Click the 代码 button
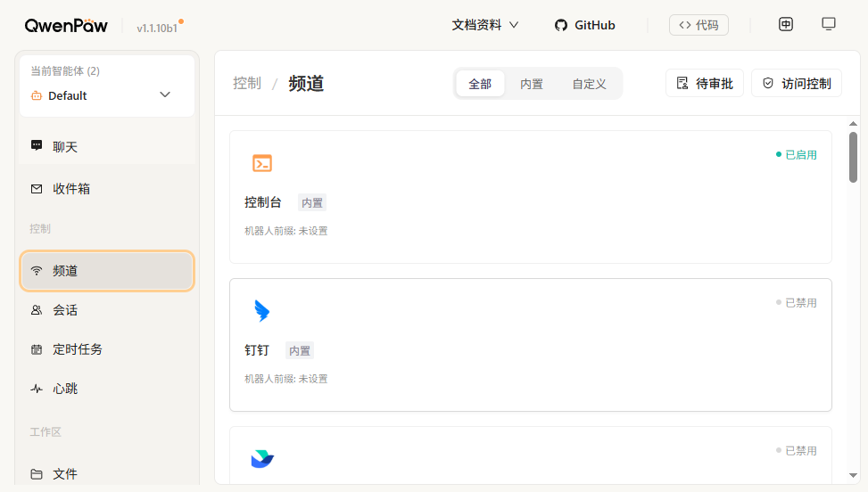 pos(699,25)
